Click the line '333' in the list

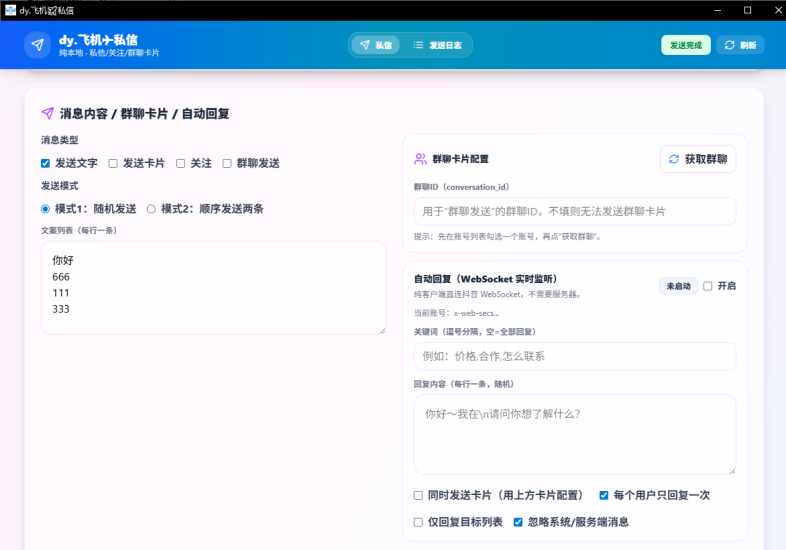(61, 309)
